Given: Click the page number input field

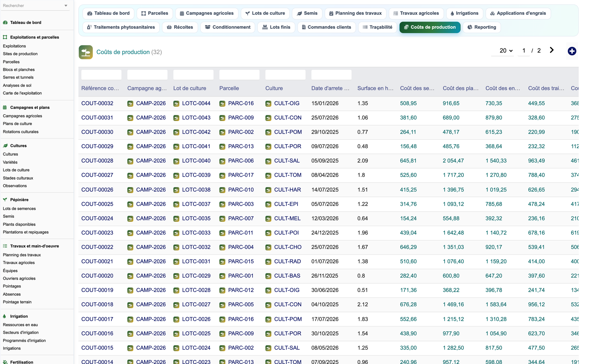Looking at the screenshot, I should 524,50.
